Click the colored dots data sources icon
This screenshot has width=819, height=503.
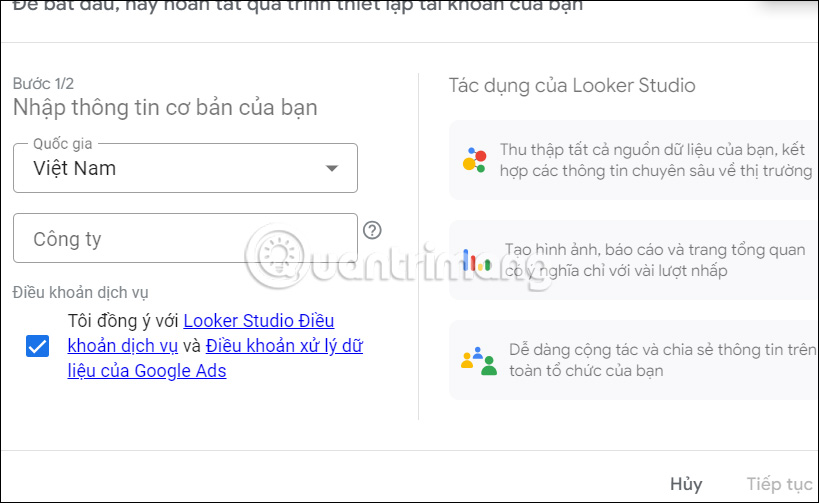tap(474, 160)
